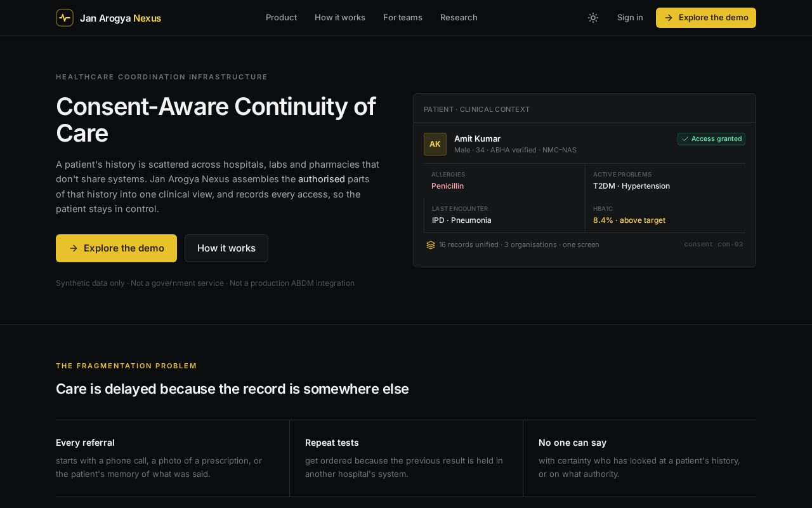This screenshot has width=812, height=508.
Task: Click the Patient · Clinical Context card header
Action: click(x=477, y=109)
